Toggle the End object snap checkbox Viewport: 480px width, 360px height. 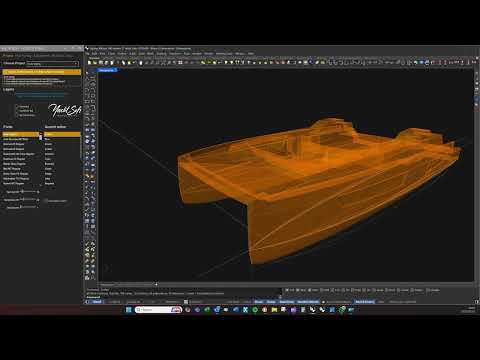[x=287, y=290]
